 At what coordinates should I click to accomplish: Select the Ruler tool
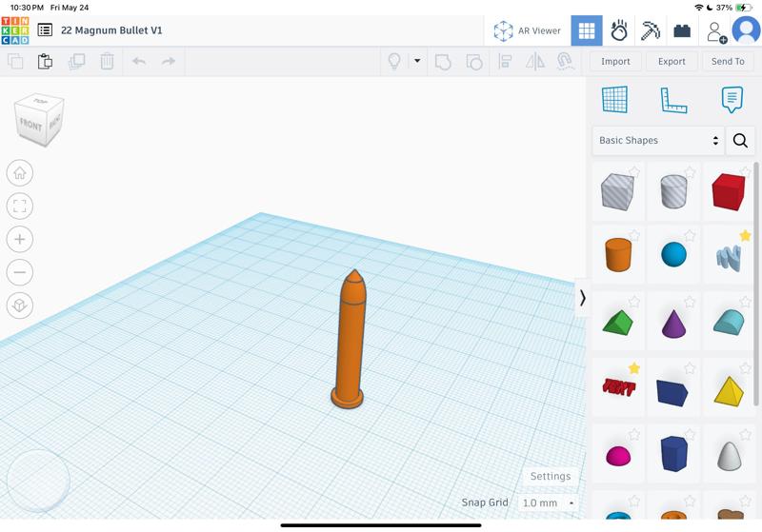(673, 101)
